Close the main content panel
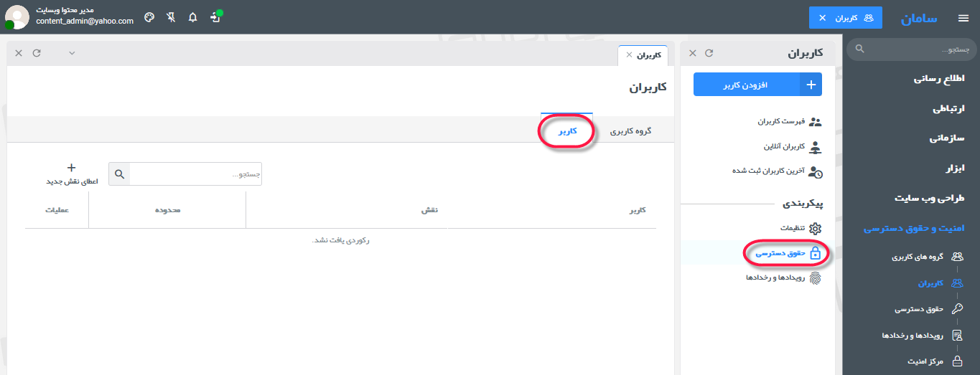Image resolution: width=980 pixels, height=375 pixels. click(19, 53)
